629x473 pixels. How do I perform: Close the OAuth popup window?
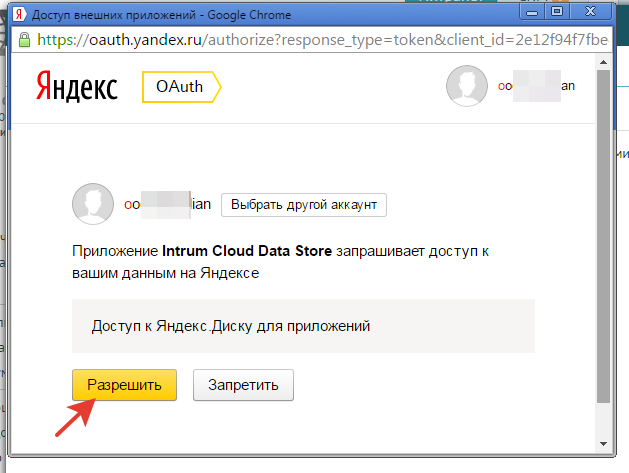pyautogui.click(x=590, y=12)
